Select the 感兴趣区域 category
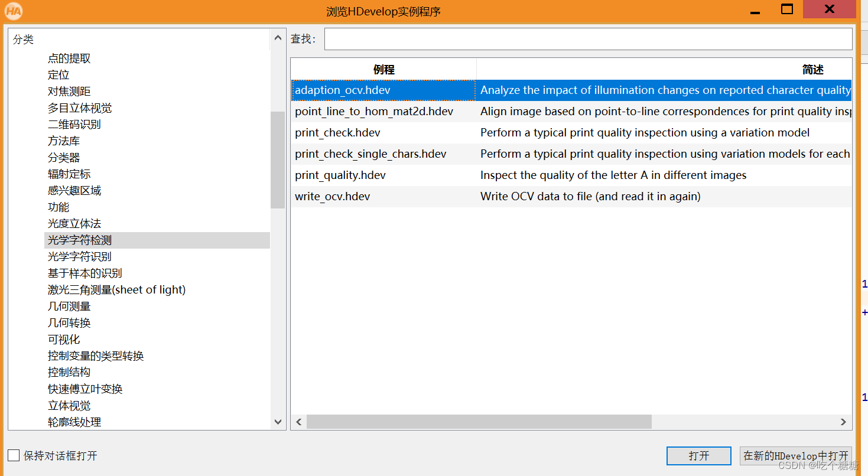Viewport: 868px width, 476px height. click(x=74, y=191)
